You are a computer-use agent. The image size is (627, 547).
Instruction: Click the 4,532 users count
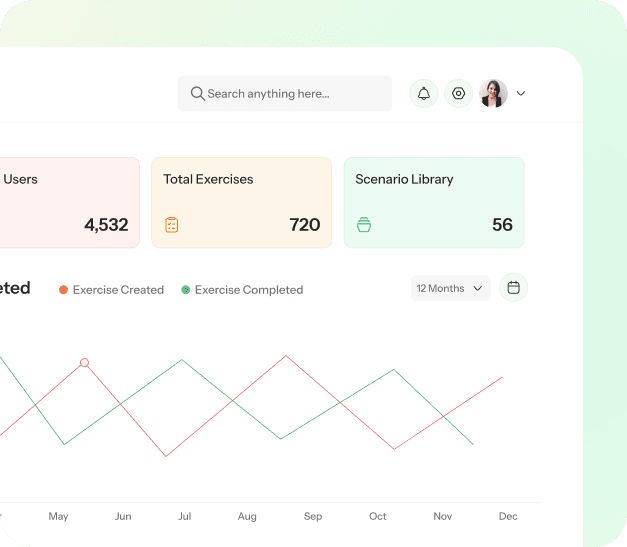click(106, 225)
